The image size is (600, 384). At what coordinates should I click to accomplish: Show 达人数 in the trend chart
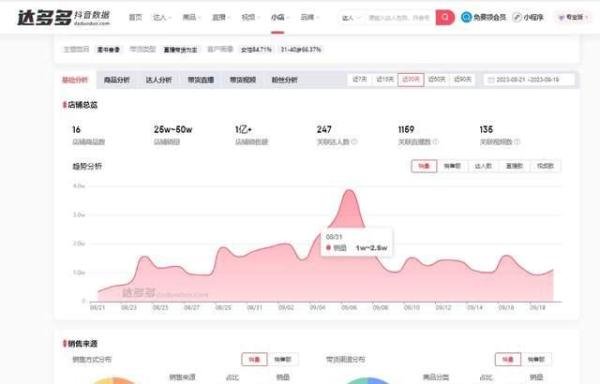[483, 166]
